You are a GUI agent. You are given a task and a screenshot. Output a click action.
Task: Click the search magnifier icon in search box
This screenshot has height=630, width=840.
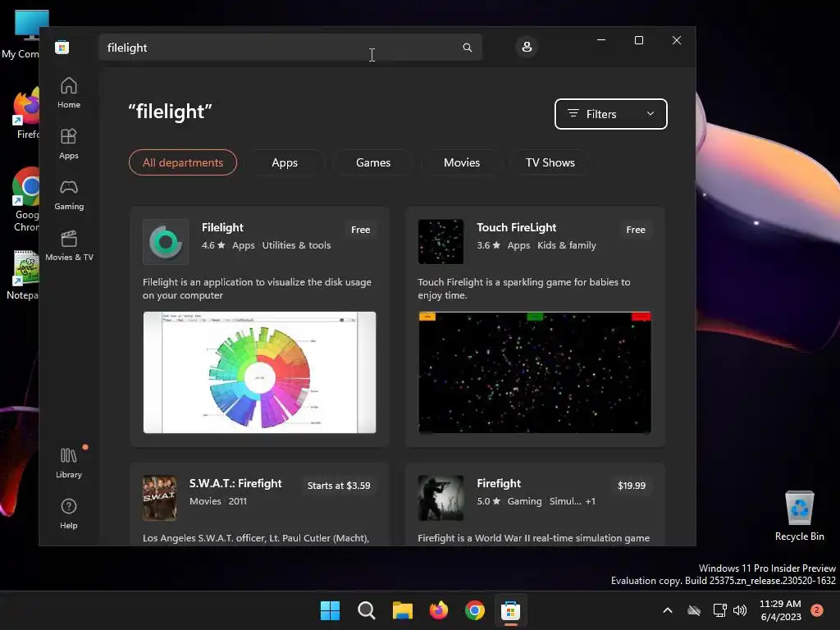[x=467, y=48]
